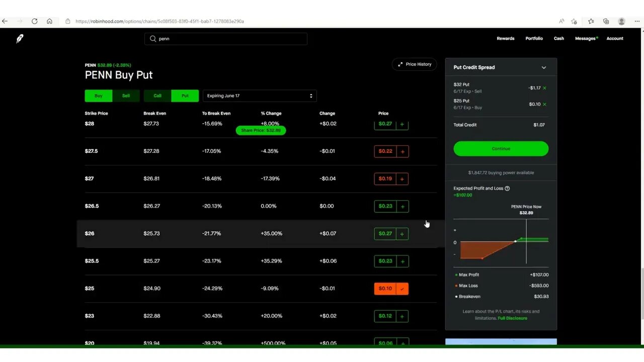Click the Share Price: $32.88 marker
Image resolution: width=644 pixels, height=362 pixels.
[261, 130]
